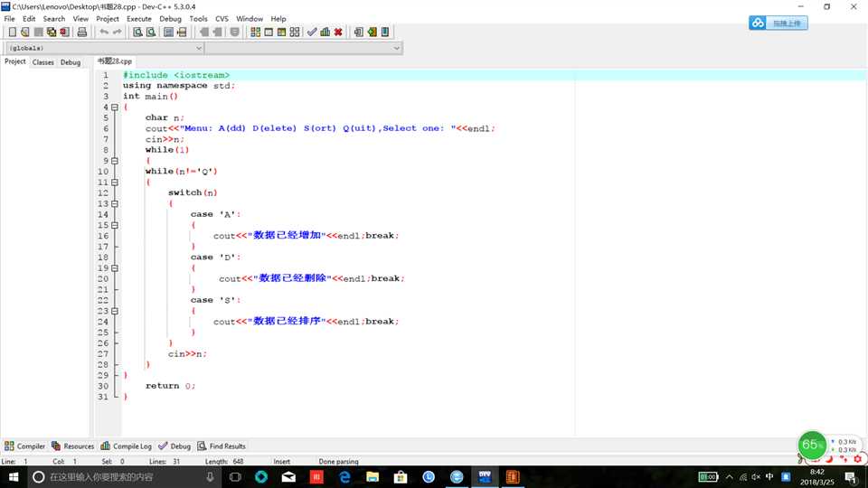Switch to the Debug sidebar tab
Image resolution: width=868 pixels, height=488 pixels.
click(71, 62)
